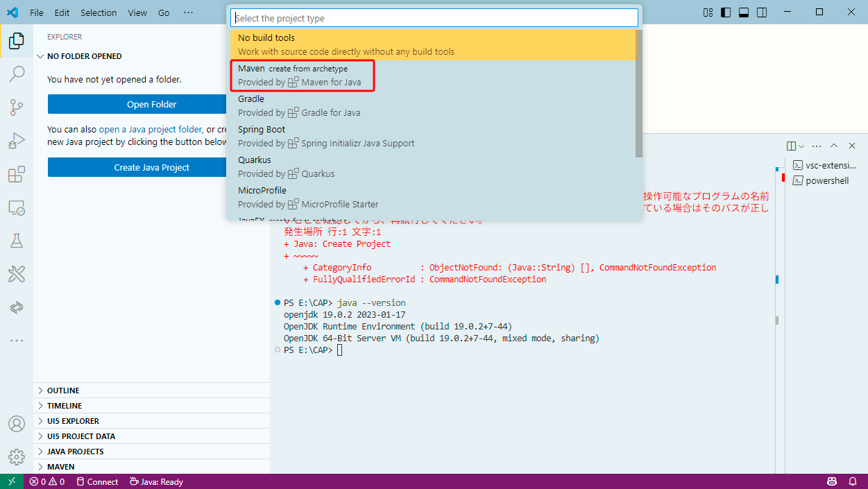Click Connect in the status bar

click(x=97, y=481)
